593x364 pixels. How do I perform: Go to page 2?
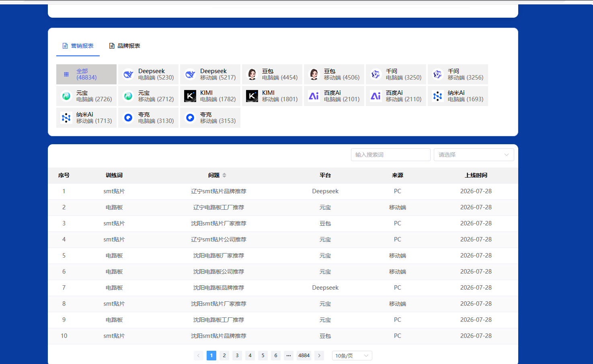224,356
